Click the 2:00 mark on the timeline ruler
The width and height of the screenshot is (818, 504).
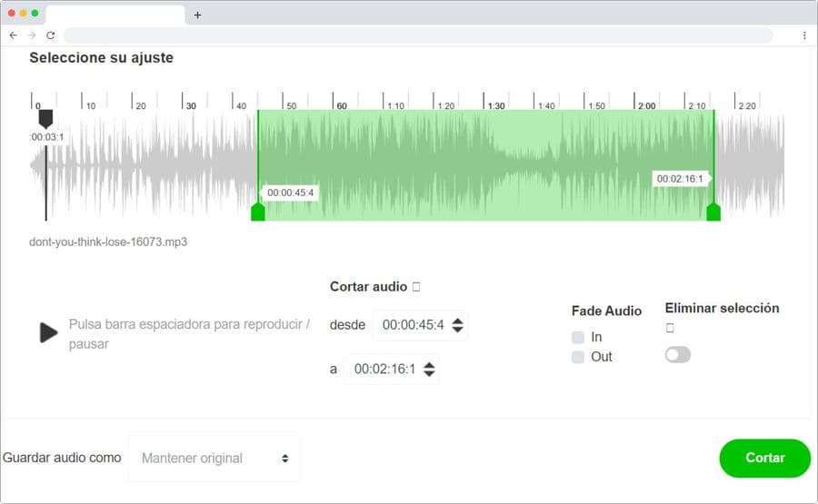tap(646, 106)
